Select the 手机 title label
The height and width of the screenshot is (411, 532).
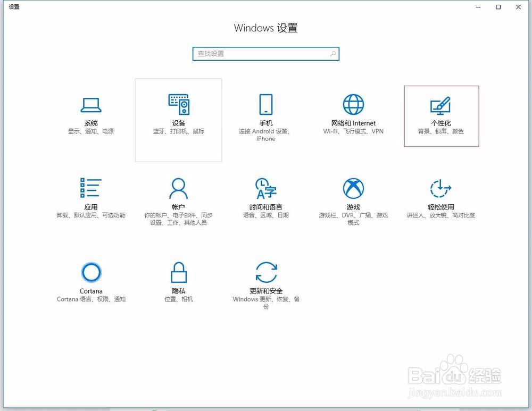click(x=266, y=123)
